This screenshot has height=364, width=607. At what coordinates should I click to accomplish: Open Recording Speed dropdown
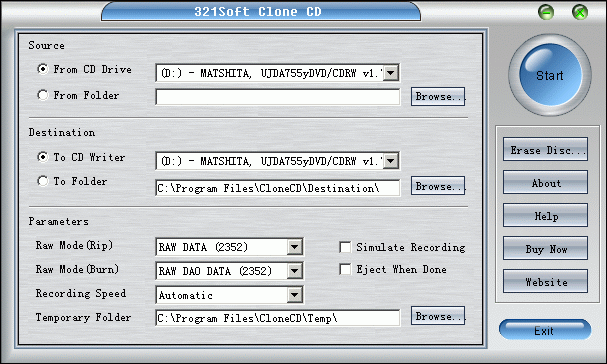295,295
